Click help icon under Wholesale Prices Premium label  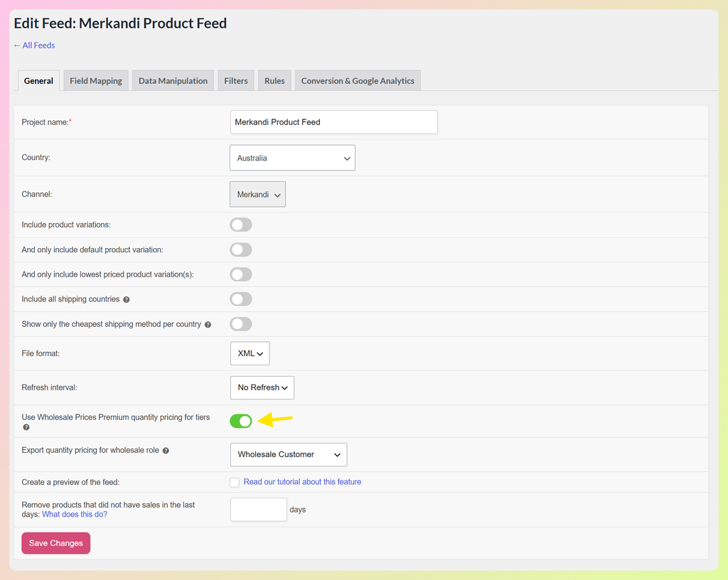point(26,427)
